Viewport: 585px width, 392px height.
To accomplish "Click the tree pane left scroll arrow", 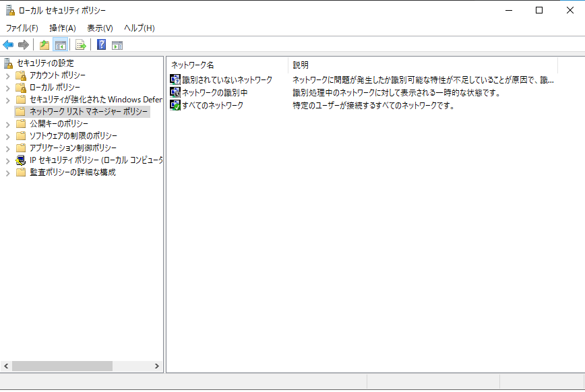I will tap(6, 366).
